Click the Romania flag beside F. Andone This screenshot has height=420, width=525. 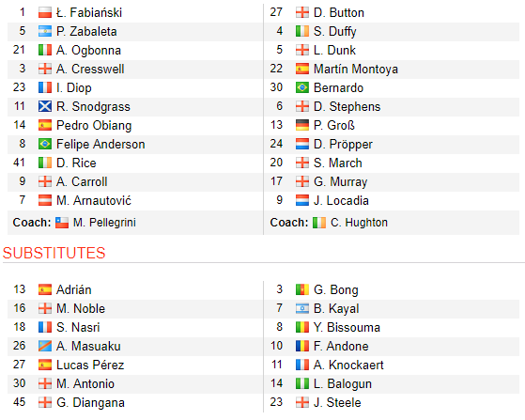[302, 346]
